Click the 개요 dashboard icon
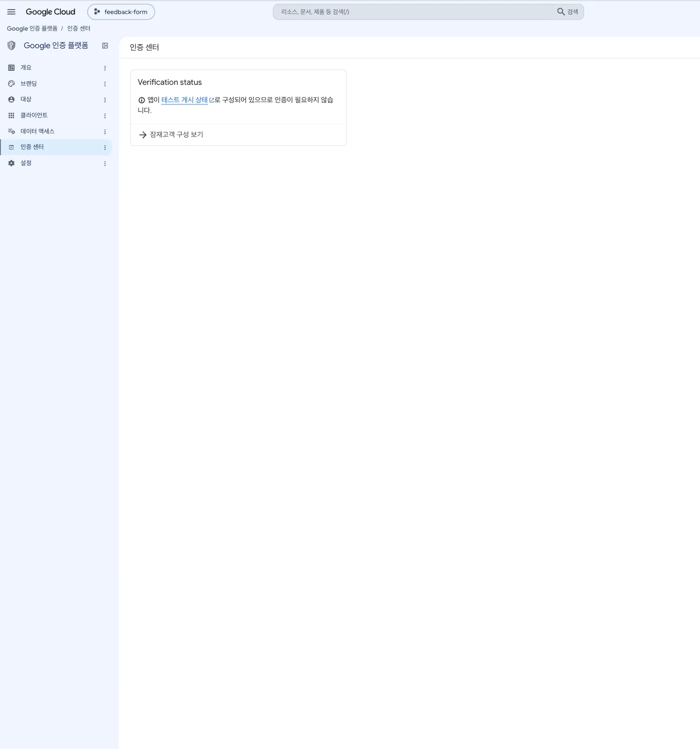700x749 pixels. tap(12, 68)
